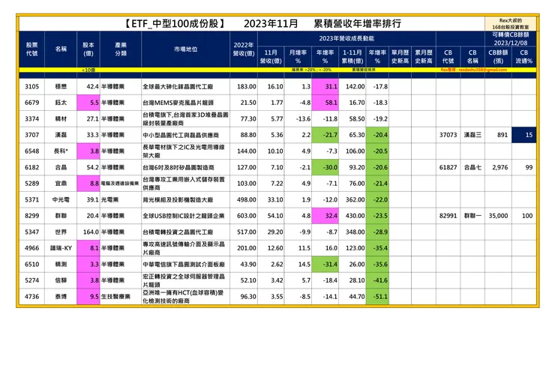Click 2022 revenue value 201.00
555x392 pixels.
(247, 248)
